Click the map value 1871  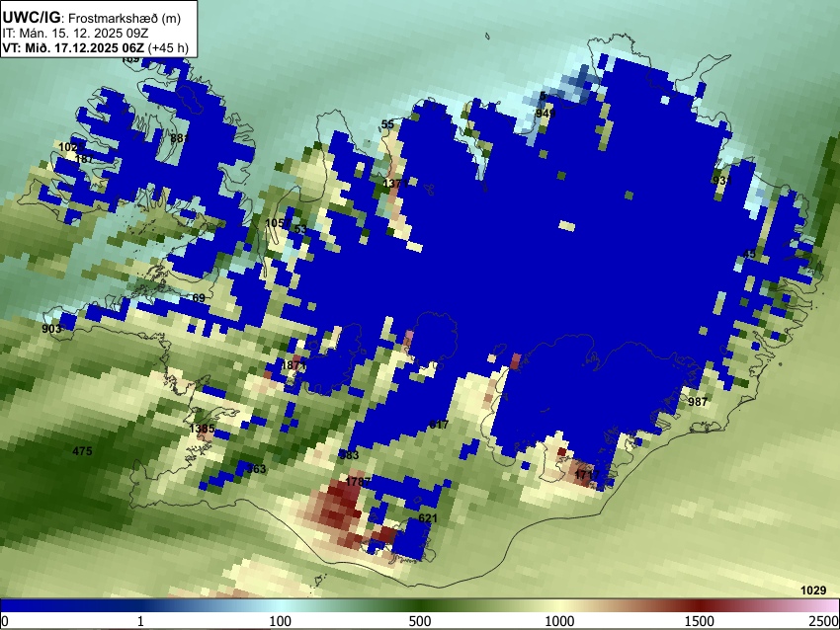coord(294,365)
